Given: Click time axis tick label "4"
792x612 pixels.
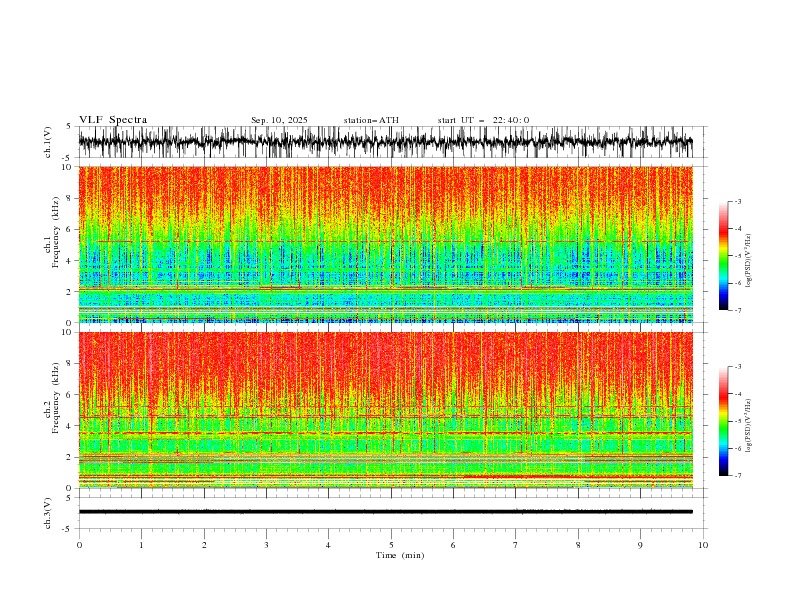Looking at the screenshot, I should [328, 545].
